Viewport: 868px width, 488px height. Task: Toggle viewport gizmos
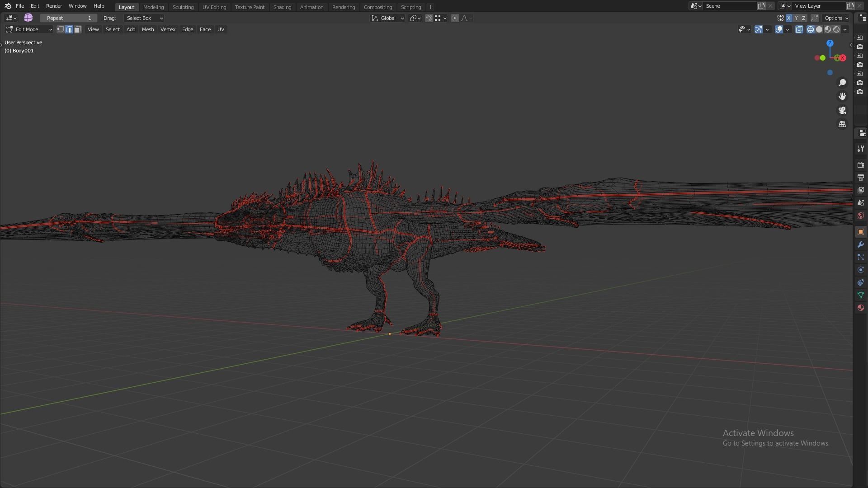759,29
